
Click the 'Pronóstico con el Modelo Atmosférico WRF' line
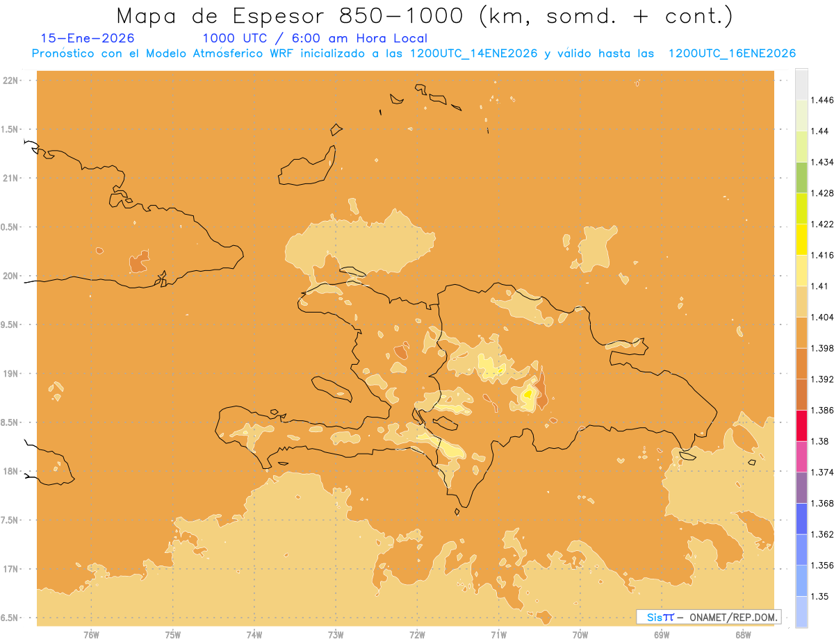[x=413, y=53]
